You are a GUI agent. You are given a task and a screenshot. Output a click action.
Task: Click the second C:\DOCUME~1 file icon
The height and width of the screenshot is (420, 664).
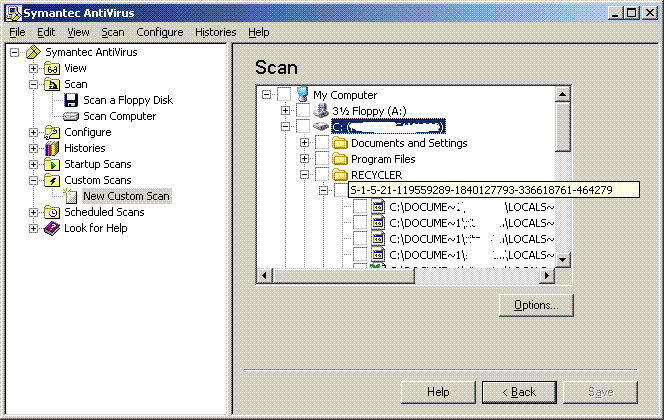coord(378,223)
